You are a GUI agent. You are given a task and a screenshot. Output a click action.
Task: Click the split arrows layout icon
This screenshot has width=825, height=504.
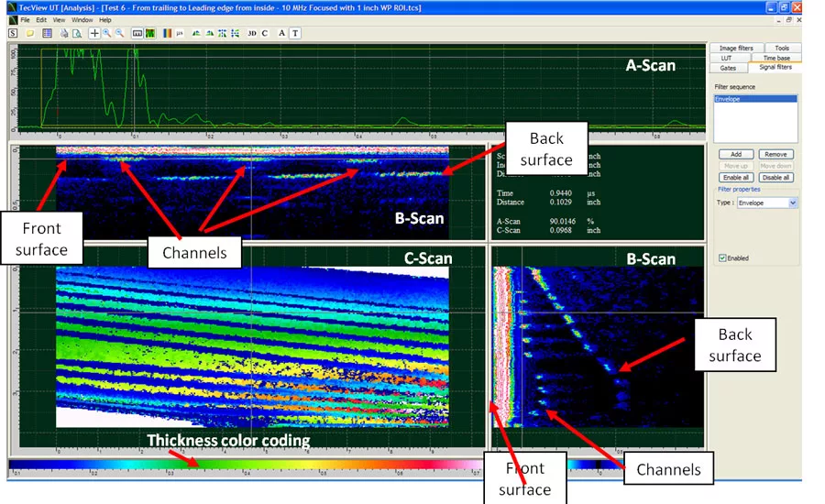(x=236, y=33)
